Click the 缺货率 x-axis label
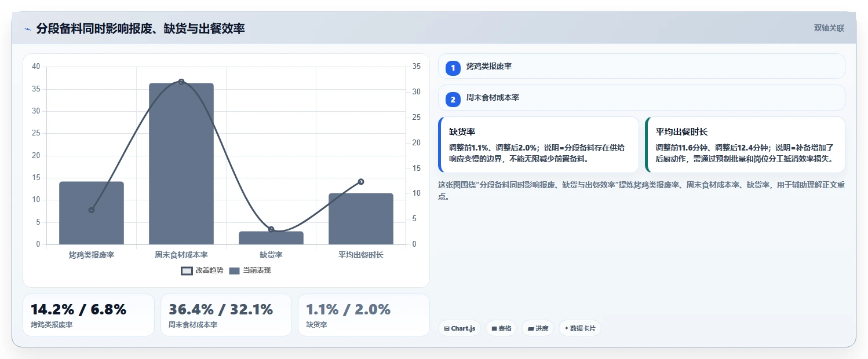The height and width of the screenshot is (359, 868). point(271,255)
